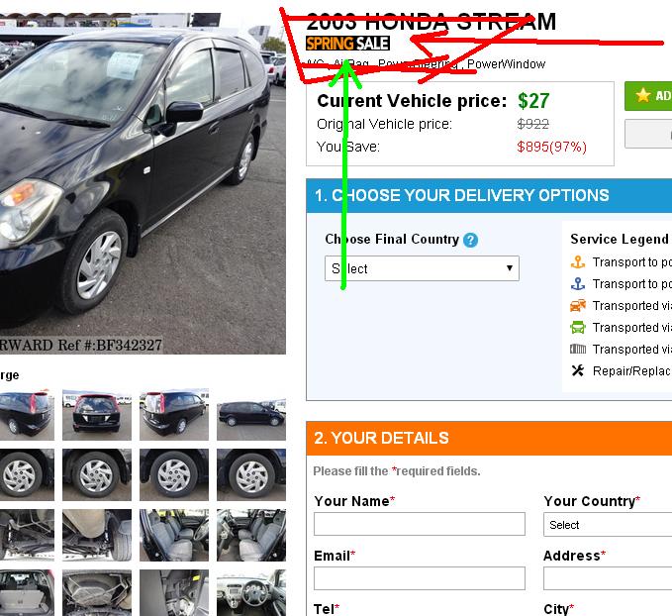Click the green star Add button

coord(648,96)
